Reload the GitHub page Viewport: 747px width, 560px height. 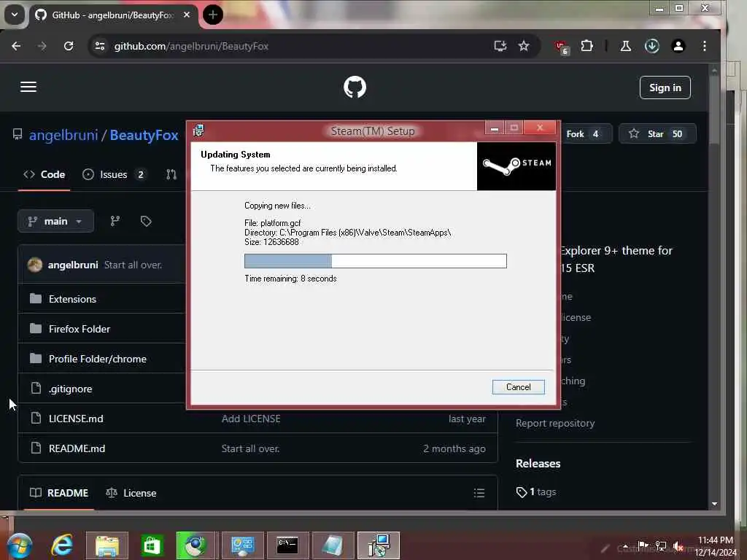pos(69,46)
